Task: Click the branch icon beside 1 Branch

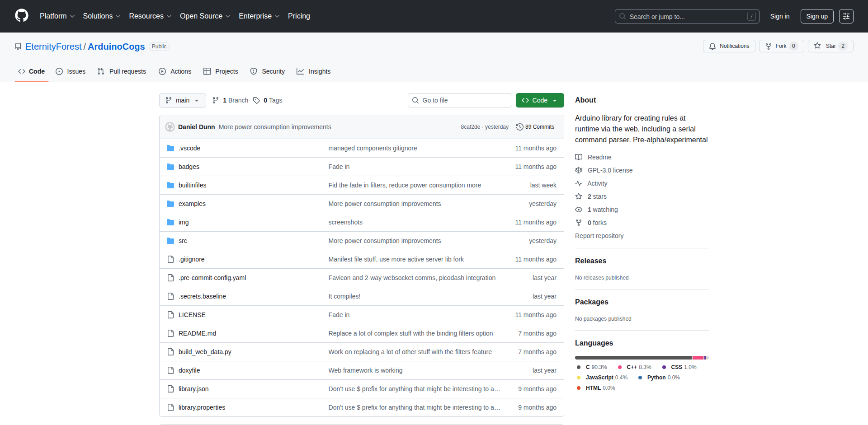Action: pos(216,100)
